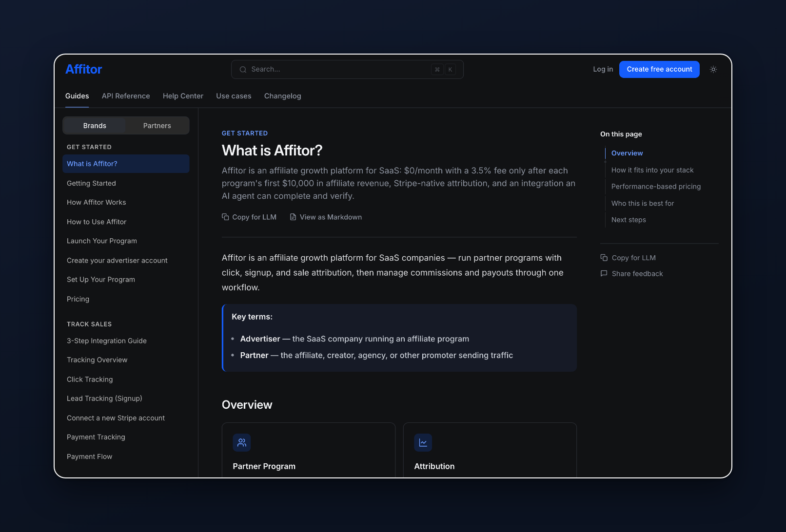
Task: Copy page for LLM under the title
Action: [x=249, y=217]
